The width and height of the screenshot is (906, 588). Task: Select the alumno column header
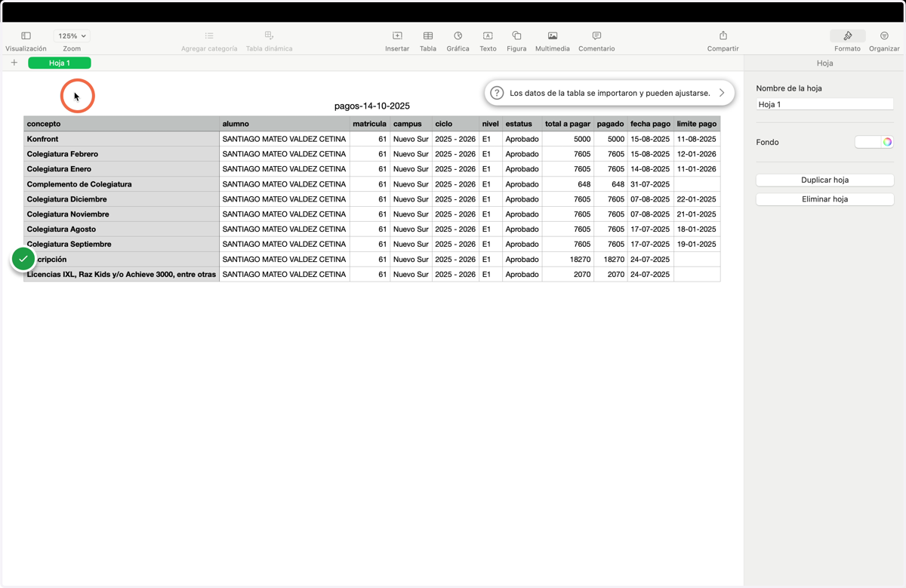point(285,124)
